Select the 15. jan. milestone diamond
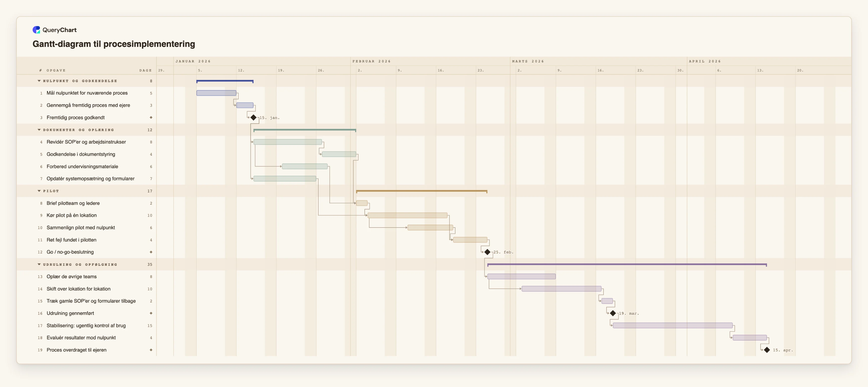The width and height of the screenshot is (868, 387). (253, 118)
